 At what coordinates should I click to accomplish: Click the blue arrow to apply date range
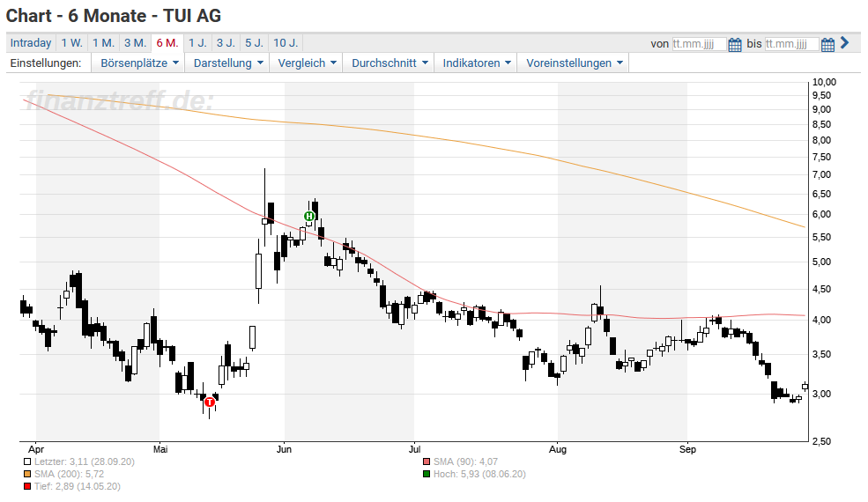pos(844,42)
